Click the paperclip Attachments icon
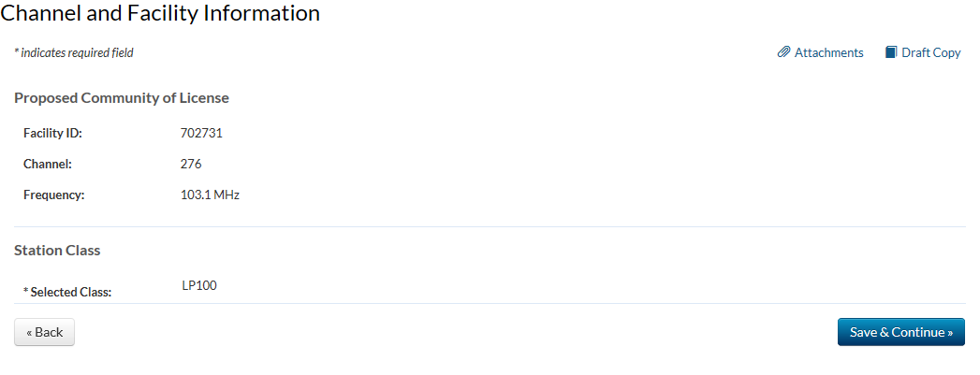 [x=783, y=52]
